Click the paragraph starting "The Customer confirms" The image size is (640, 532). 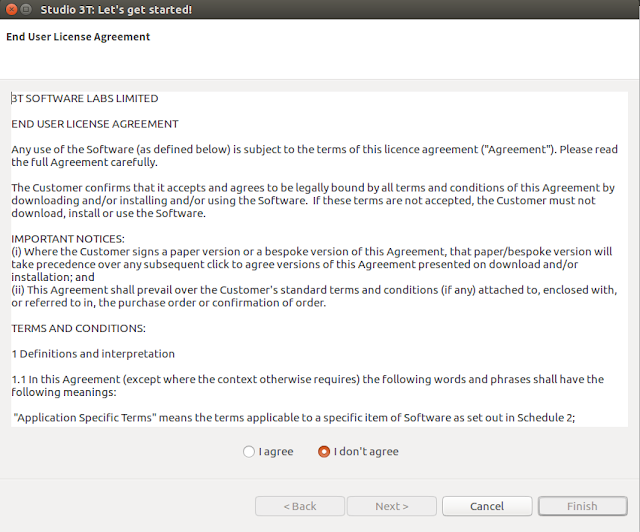click(313, 200)
